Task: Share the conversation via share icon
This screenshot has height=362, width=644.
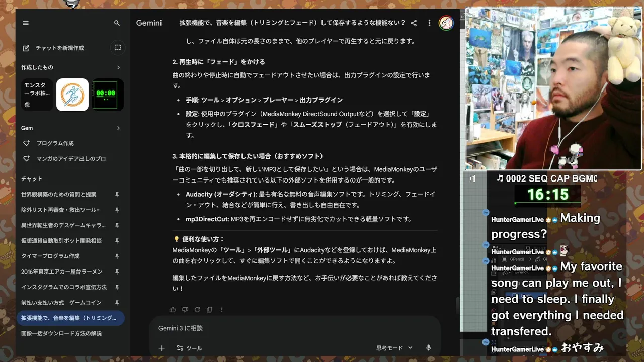Action: tap(414, 23)
